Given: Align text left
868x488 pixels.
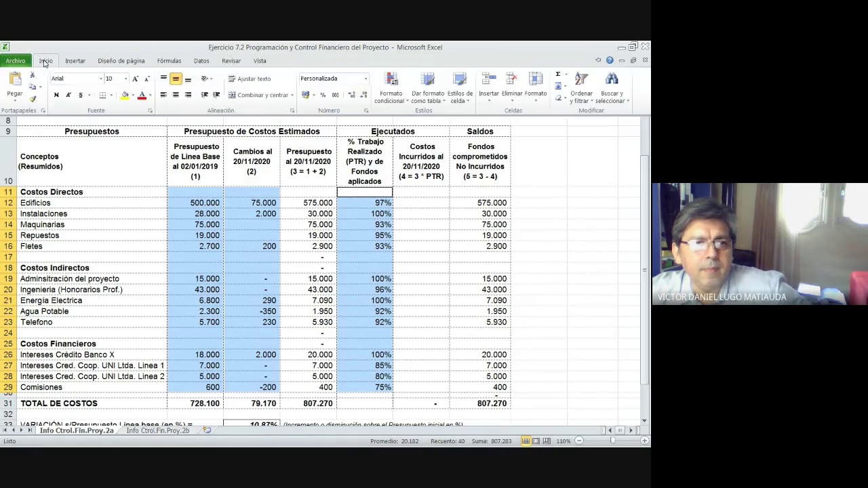Looking at the screenshot, I should pyautogui.click(x=163, y=95).
